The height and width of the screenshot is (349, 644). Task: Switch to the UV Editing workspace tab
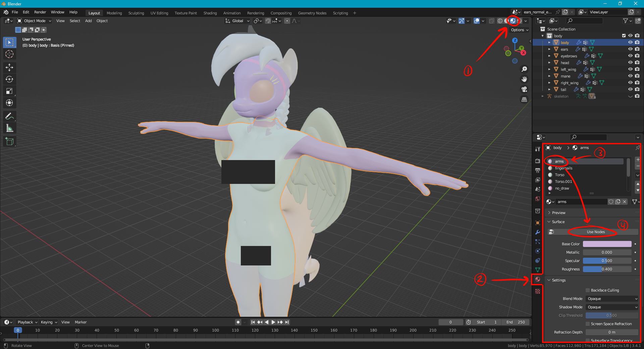pos(159,13)
